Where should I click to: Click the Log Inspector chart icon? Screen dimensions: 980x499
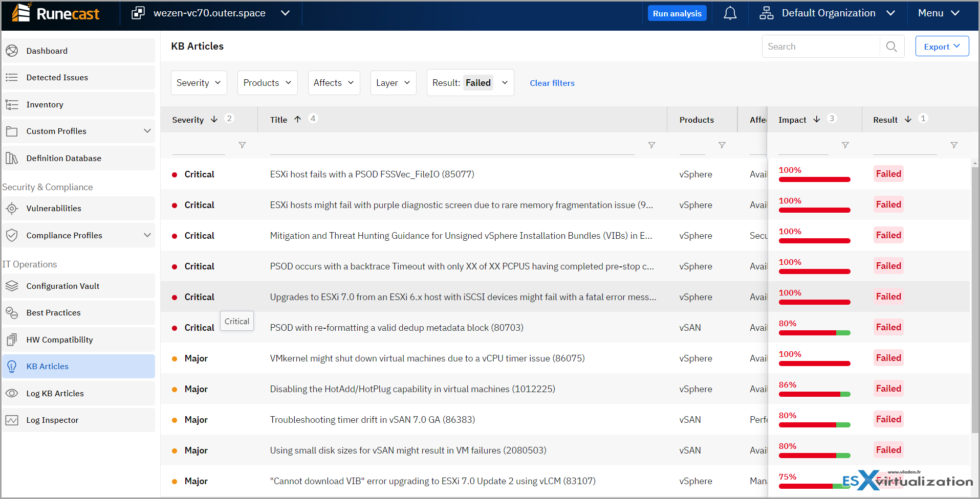point(12,420)
